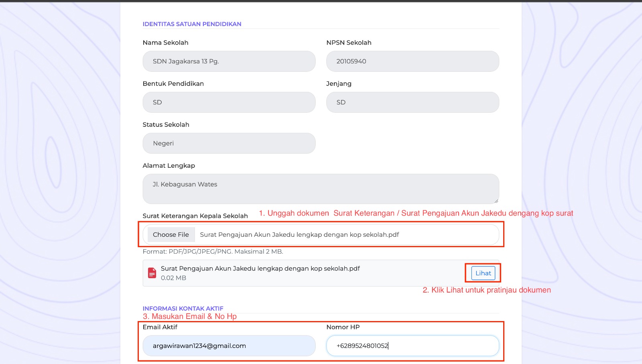This screenshot has width=642, height=364.
Task: Click the NPSN Sekolah field
Action: 412,61
